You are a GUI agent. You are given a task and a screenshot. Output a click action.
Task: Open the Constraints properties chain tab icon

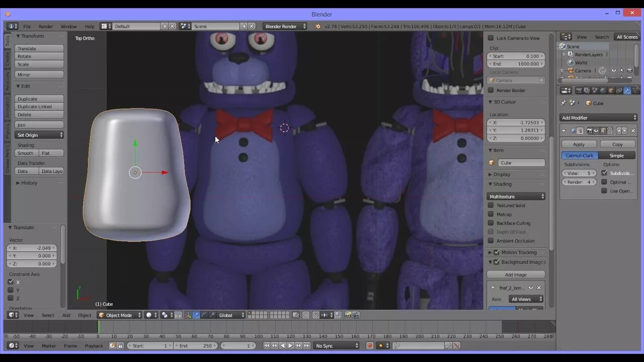(x=619, y=90)
